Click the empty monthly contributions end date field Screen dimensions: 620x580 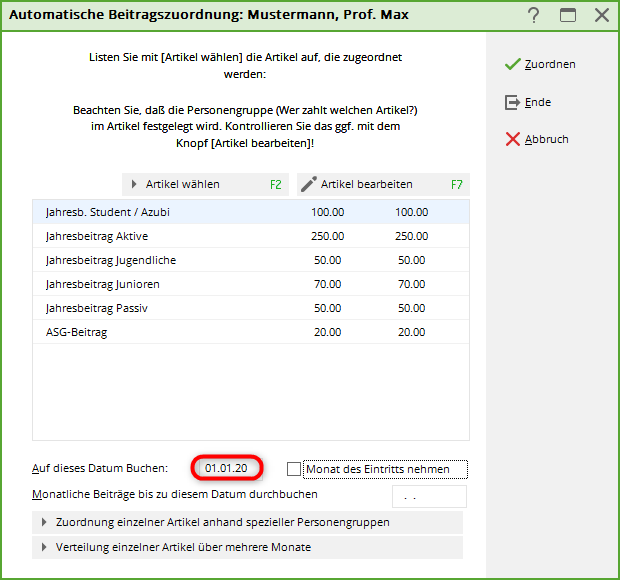[428, 495]
